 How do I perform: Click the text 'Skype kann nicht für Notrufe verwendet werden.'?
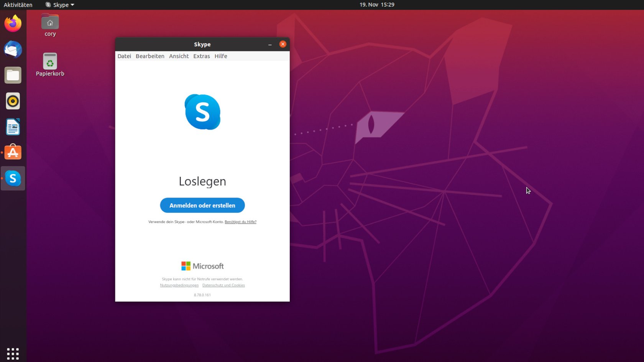202,279
